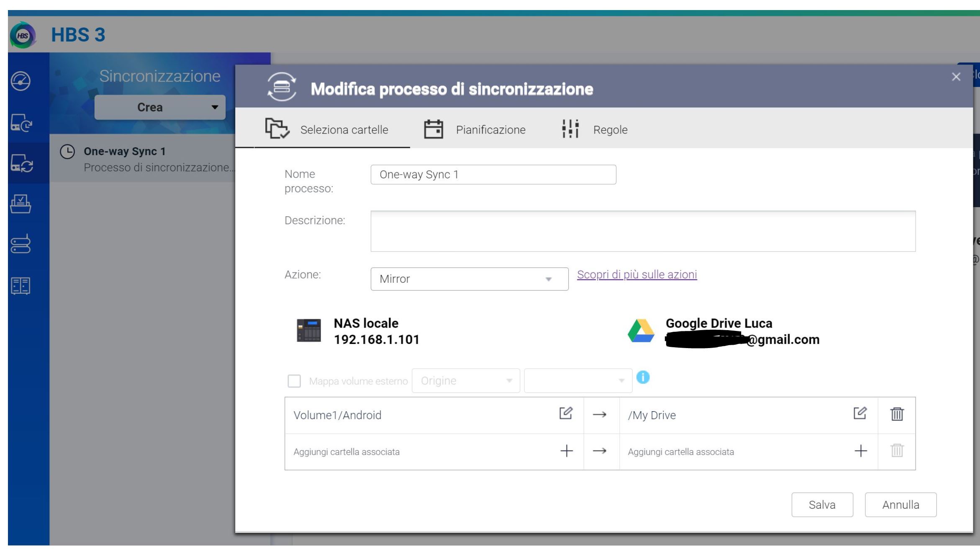
Task: Add a source folder with plus icon
Action: (567, 451)
